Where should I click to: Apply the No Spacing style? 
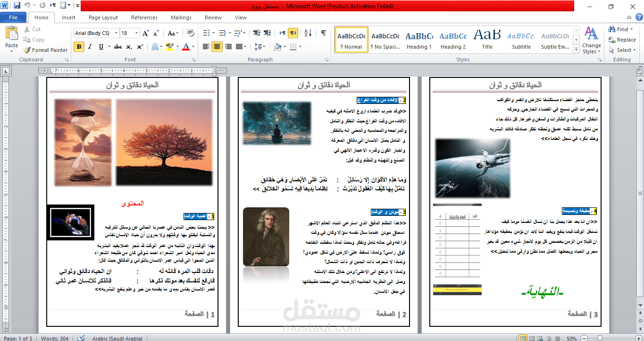(385, 41)
